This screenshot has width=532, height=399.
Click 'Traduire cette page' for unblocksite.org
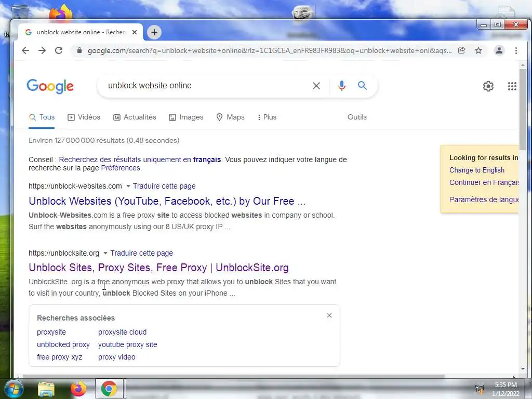141,253
